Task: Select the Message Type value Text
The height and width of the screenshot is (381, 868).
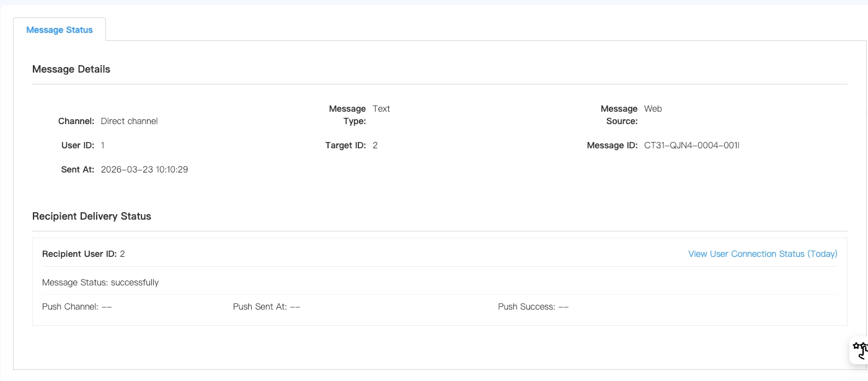Action: point(381,109)
